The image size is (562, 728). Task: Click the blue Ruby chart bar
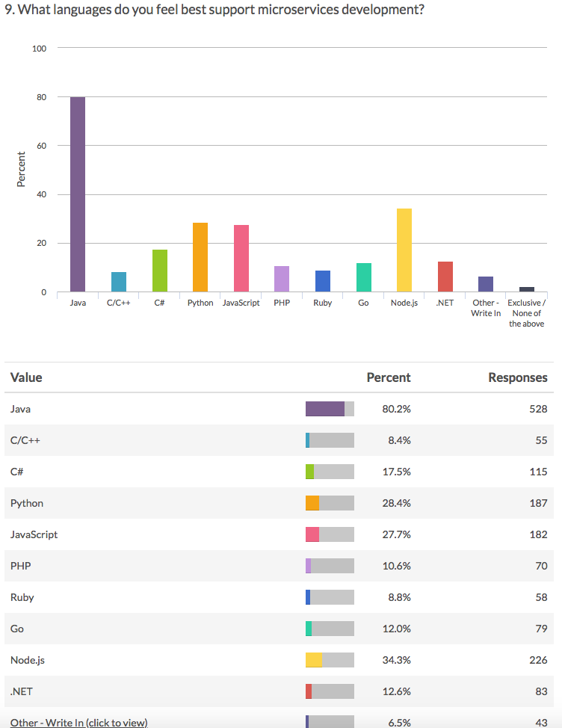(323, 281)
